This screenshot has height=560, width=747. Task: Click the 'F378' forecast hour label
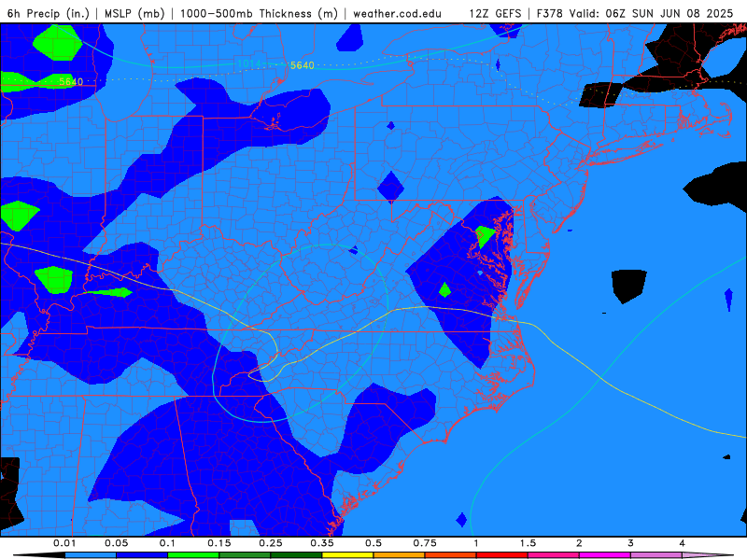[549, 13]
